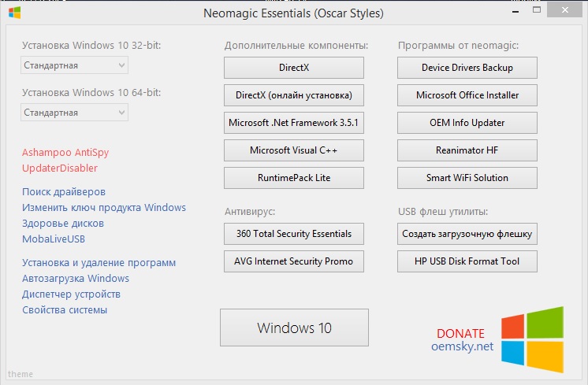Launch the DirectX installer button
This screenshot has height=385, width=588.
pyautogui.click(x=294, y=68)
